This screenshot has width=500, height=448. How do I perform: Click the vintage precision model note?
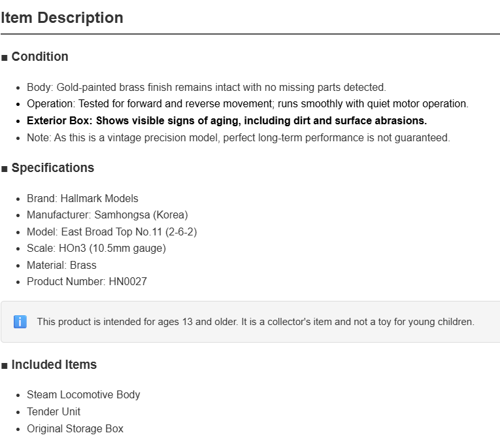(x=239, y=137)
